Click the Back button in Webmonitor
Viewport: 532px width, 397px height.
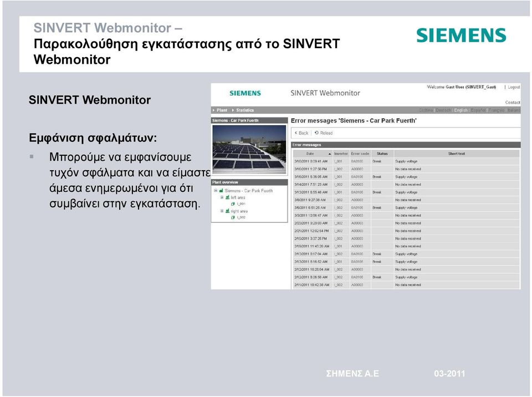coord(301,133)
